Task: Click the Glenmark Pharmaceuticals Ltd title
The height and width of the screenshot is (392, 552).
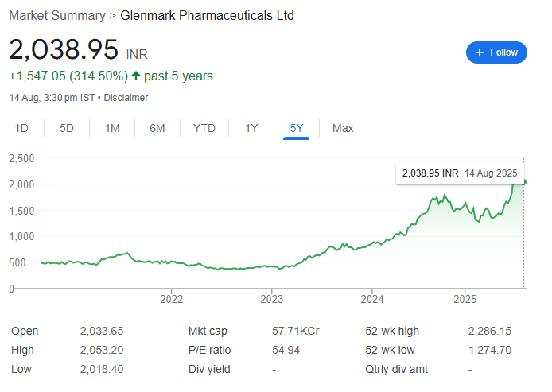Action: point(207,15)
